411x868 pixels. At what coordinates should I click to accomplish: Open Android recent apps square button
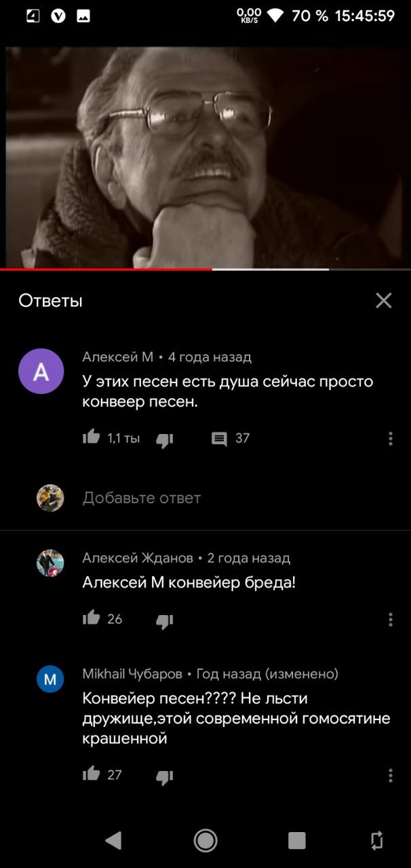[x=297, y=841]
